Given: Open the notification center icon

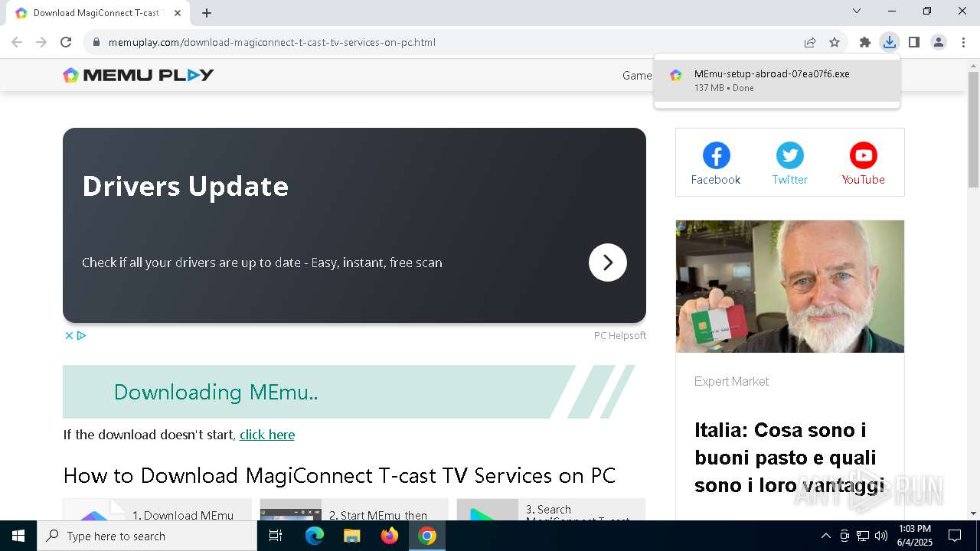Looking at the screenshot, I should 955,536.
